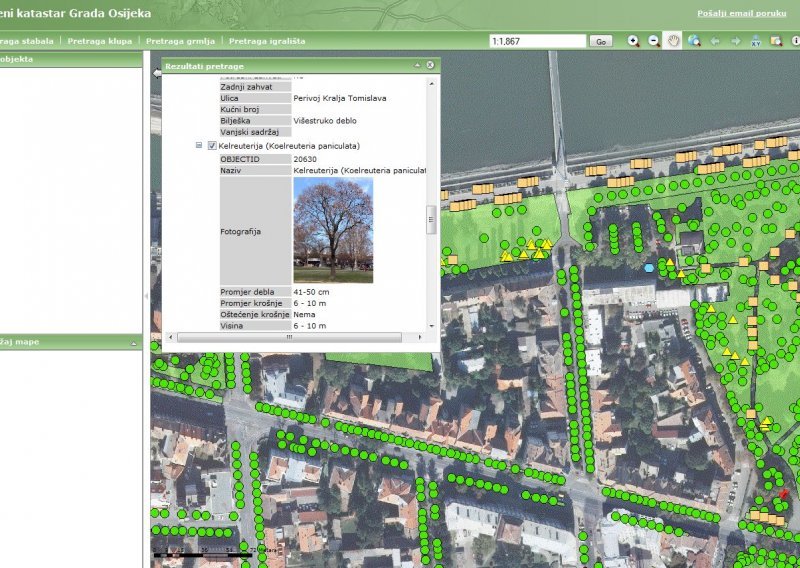Click the Go scale button

601,42
